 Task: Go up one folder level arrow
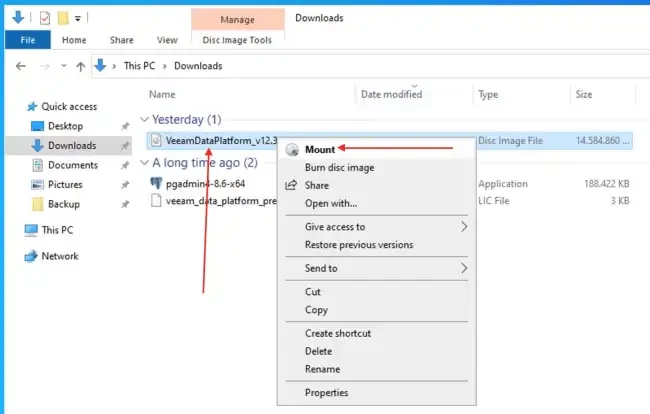[x=80, y=66]
